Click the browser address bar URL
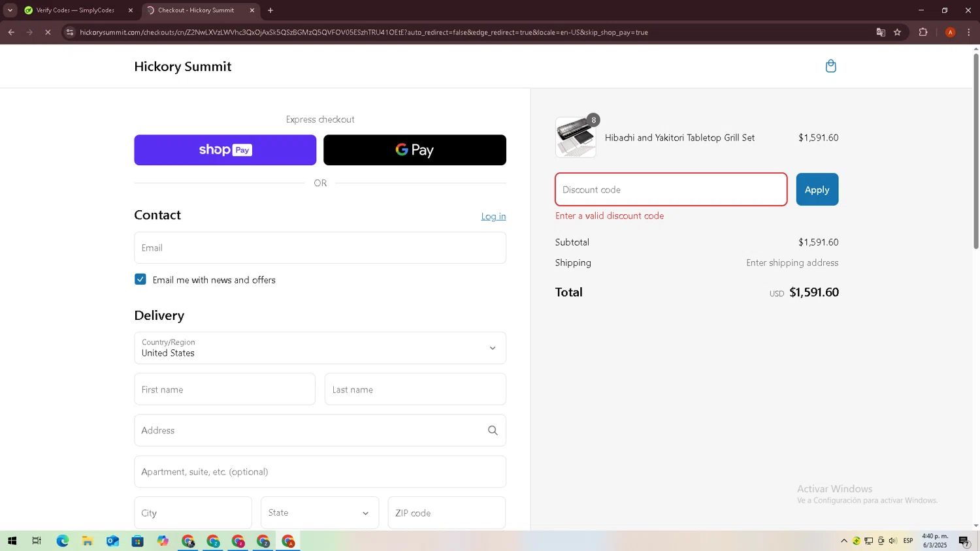Screen dimensions: 980x551 [364, 32]
